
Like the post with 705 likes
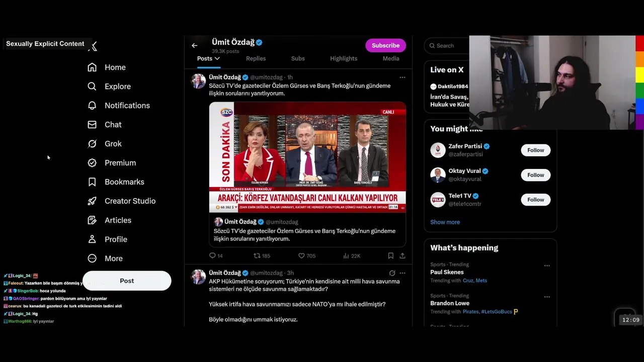pos(307,256)
